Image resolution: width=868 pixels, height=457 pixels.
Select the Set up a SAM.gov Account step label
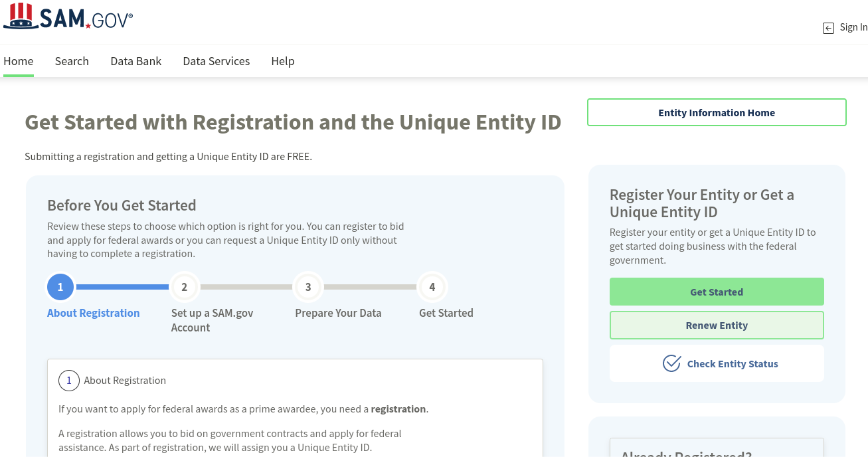213,320
